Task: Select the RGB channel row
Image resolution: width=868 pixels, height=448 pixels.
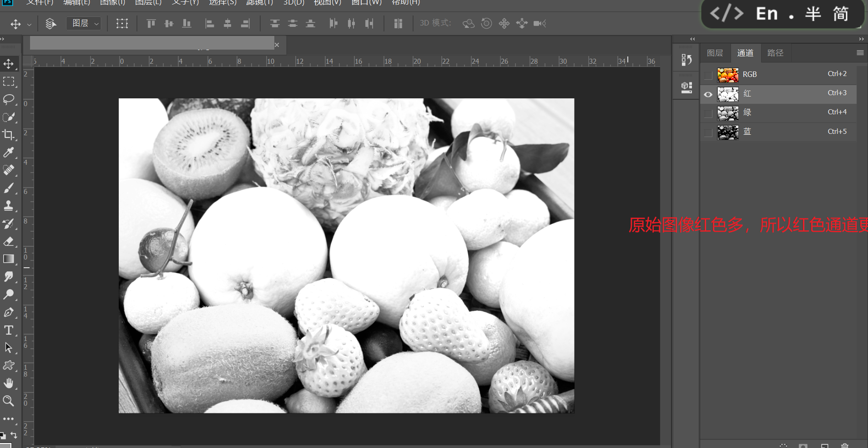Action: click(x=778, y=75)
